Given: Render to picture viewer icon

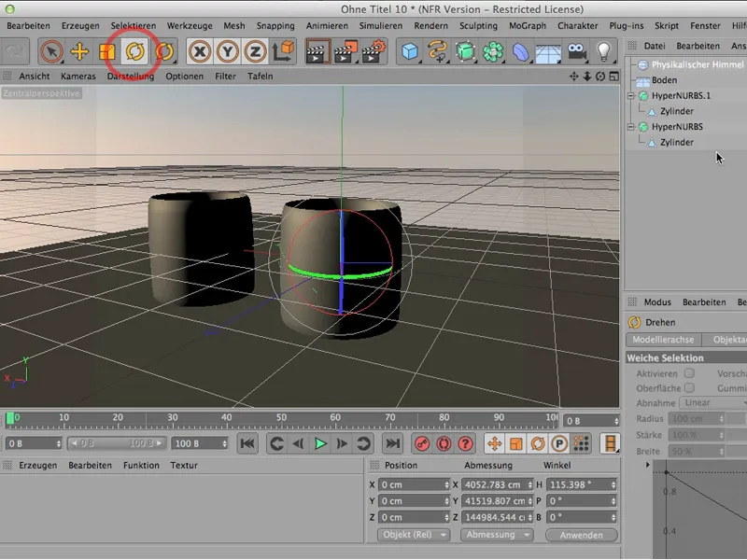Looking at the screenshot, I should 345,51.
